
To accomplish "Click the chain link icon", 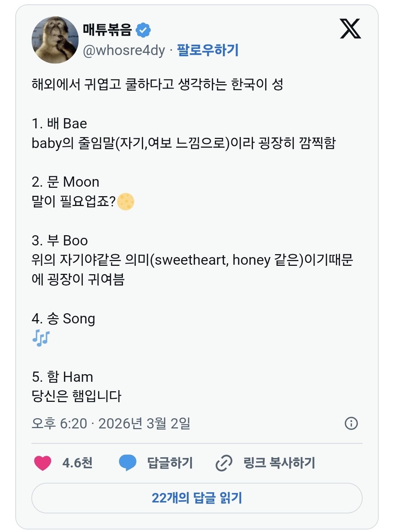I will 224,463.
